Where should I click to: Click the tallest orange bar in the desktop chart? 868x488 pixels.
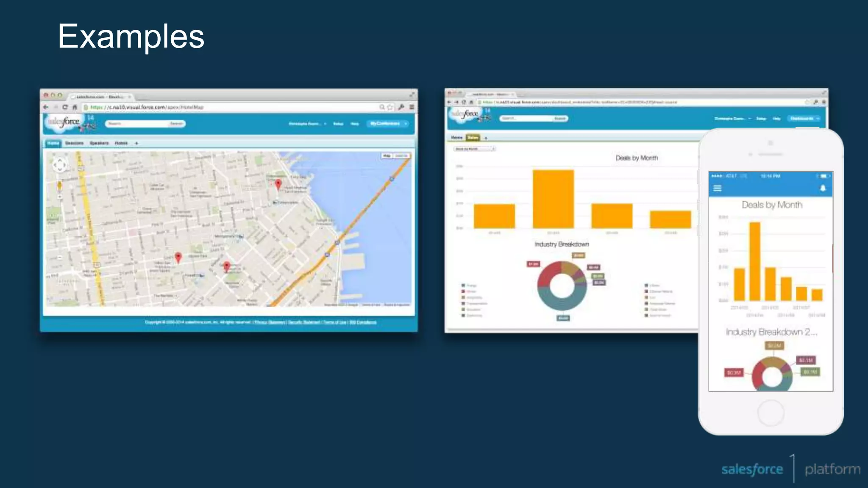553,199
